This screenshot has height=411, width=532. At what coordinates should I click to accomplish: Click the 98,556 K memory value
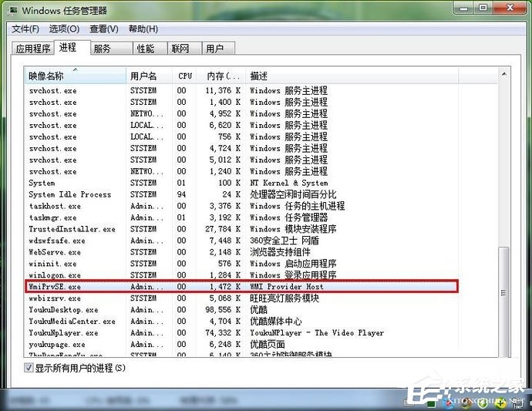[x=223, y=309]
